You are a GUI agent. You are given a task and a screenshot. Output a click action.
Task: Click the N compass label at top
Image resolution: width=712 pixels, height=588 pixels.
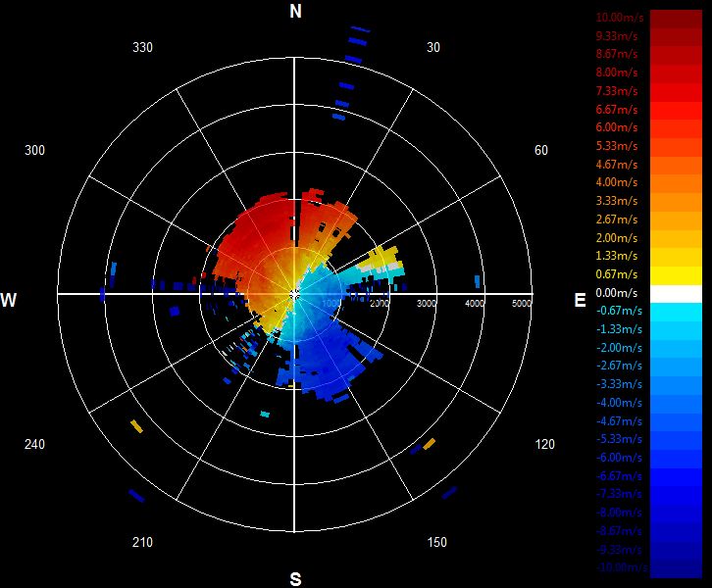tap(295, 12)
